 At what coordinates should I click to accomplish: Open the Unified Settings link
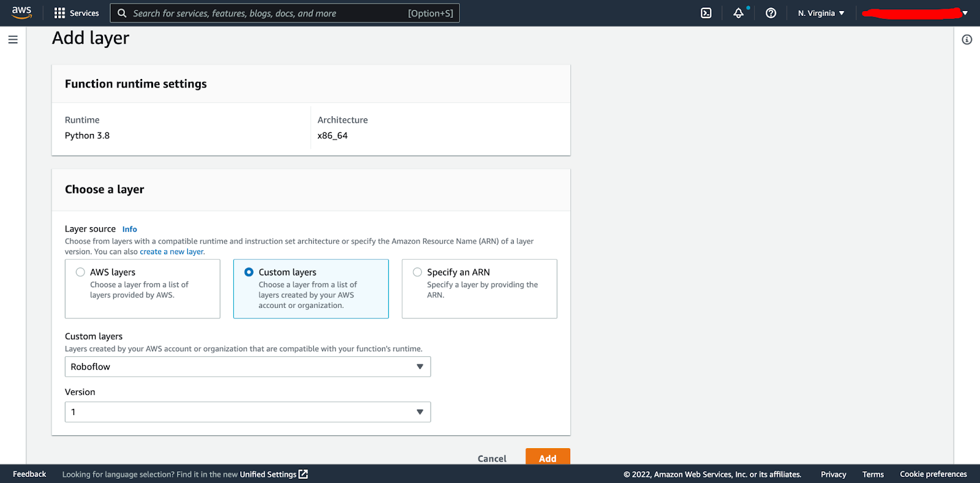(268, 474)
